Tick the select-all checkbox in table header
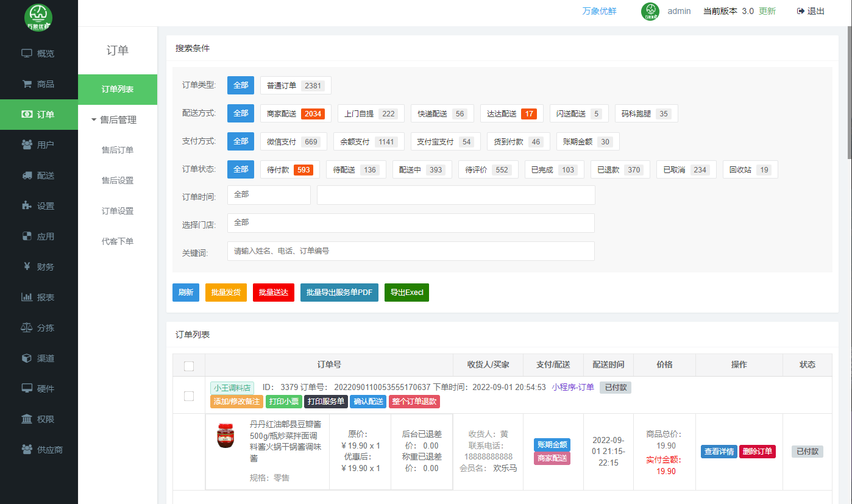The height and width of the screenshot is (504, 852). tap(189, 366)
